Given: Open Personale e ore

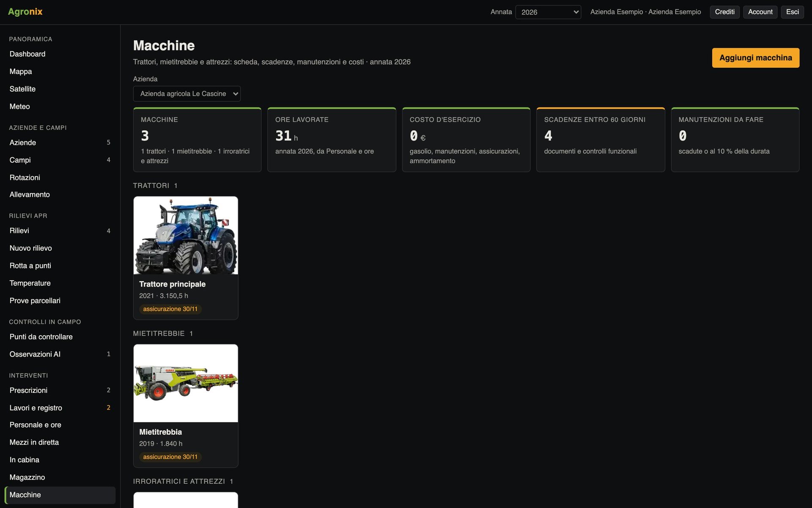Looking at the screenshot, I should [x=60, y=425].
